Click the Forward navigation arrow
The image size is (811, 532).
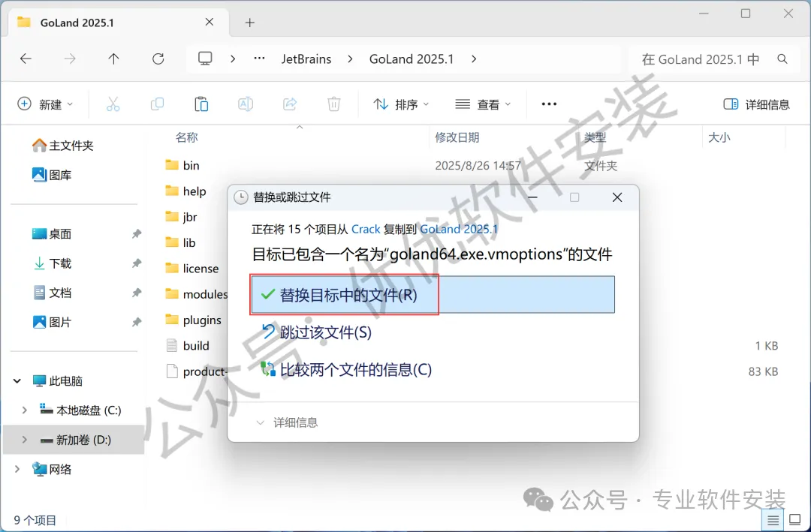(69, 59)
